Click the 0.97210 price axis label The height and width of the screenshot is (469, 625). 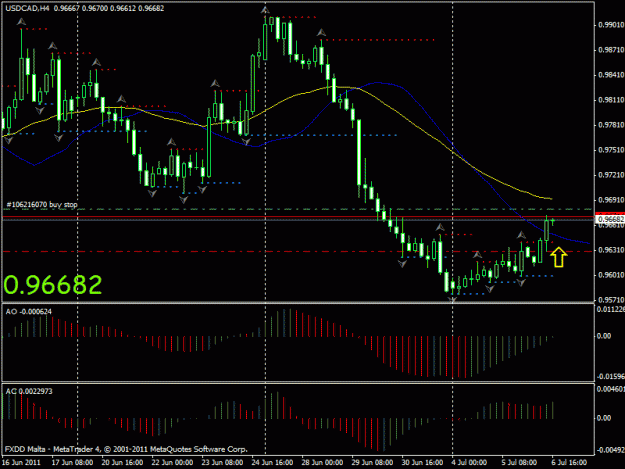[x=611, y=175]
